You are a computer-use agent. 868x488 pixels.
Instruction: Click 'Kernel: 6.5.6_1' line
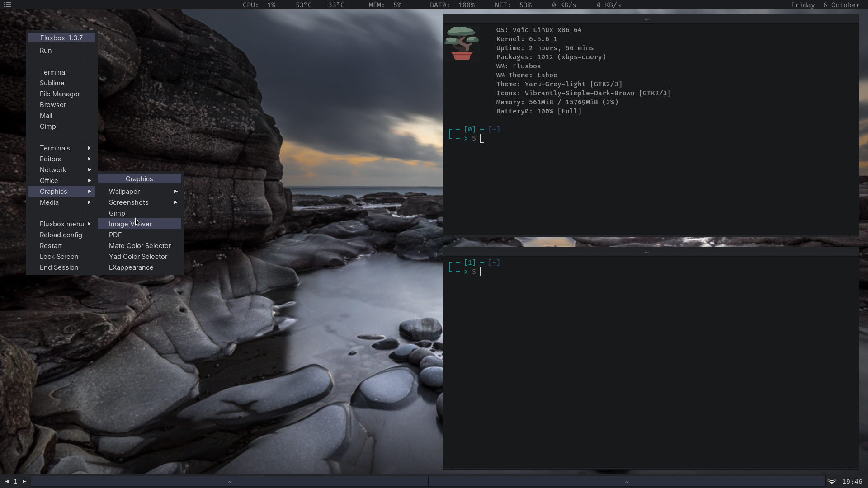527,39
